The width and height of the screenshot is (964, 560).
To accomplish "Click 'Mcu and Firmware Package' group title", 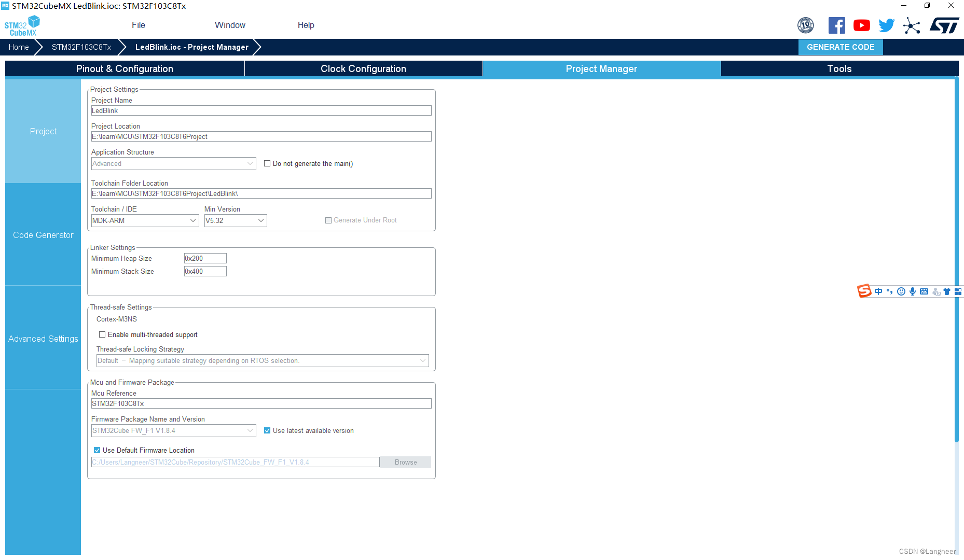I will (x=132, y=382).
